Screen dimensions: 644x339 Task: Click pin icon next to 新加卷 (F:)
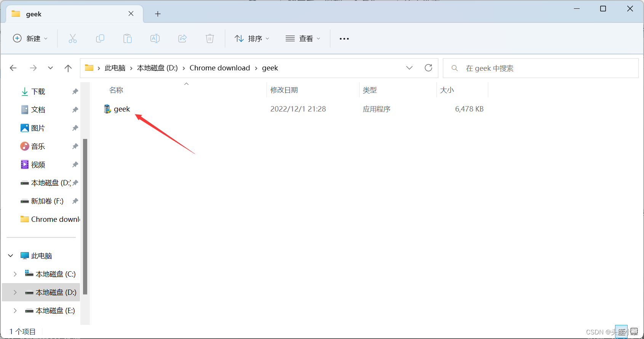(x=75, y=201)
